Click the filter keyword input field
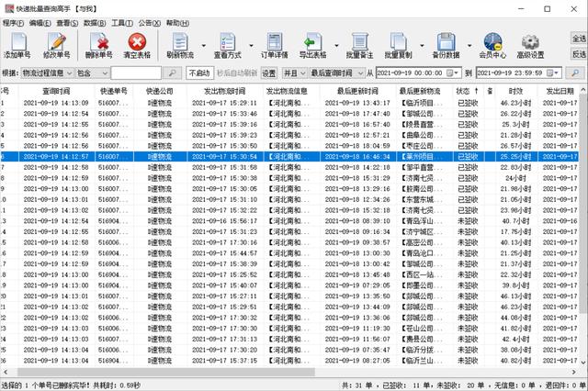This screenshot has width=588, height=391. tap(136, 73)
